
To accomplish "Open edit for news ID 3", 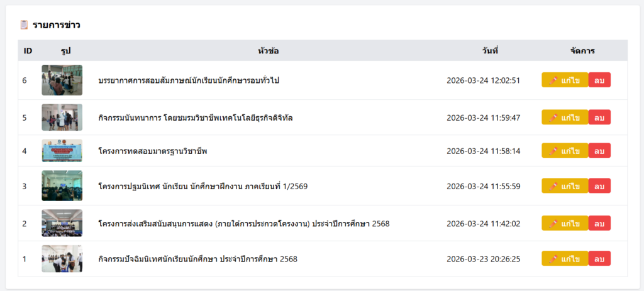I will [x=564, y=186].
